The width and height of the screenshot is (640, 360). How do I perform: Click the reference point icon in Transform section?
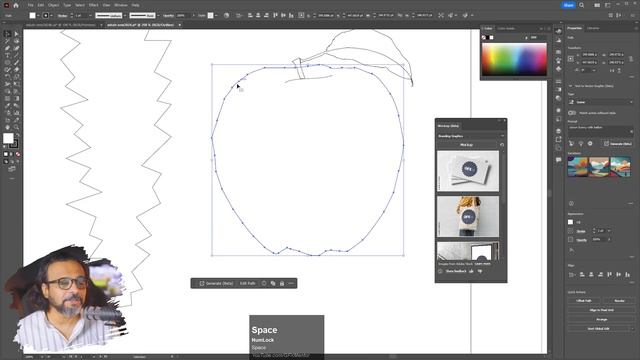571,58
